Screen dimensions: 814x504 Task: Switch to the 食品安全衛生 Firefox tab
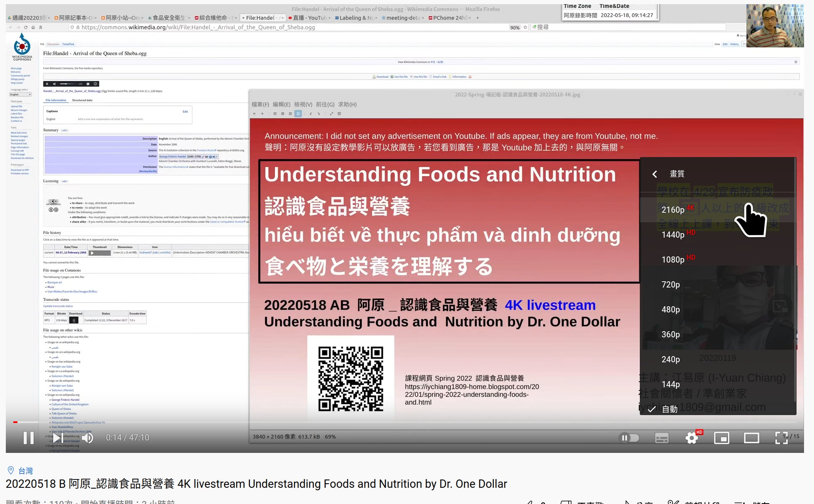click(x=169, y=18)
